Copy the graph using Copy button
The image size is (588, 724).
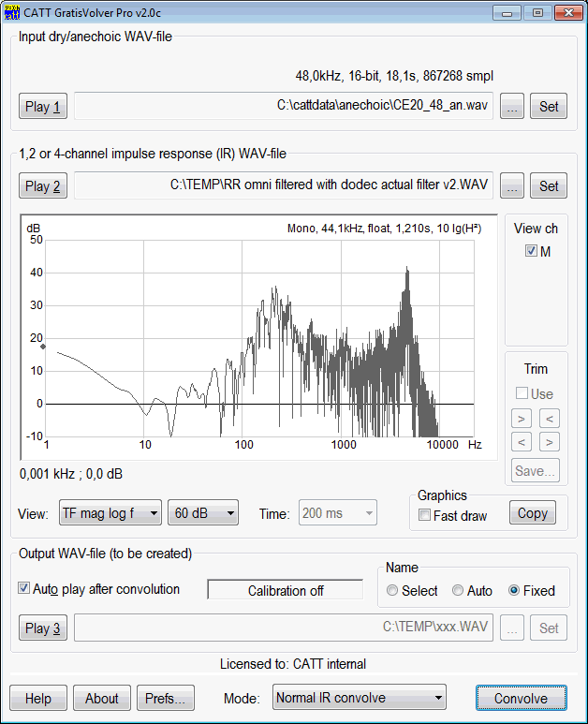pyautogui.click(x=532, y=513)
